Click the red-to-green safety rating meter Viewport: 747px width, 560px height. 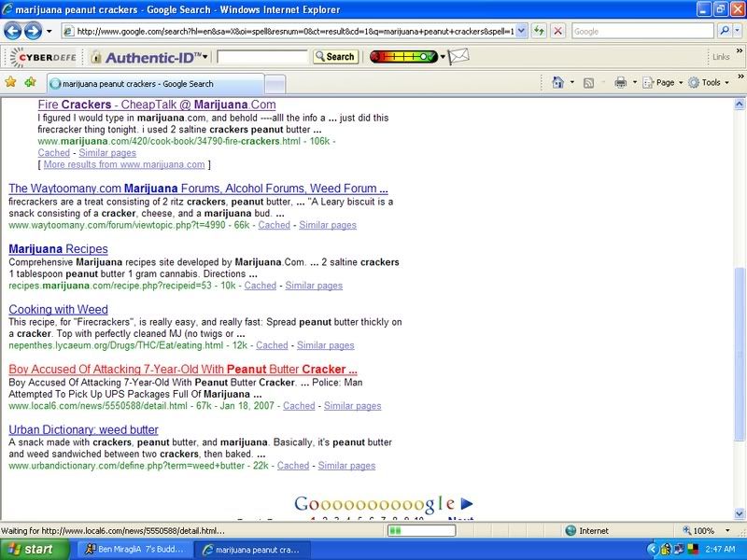click(x=403, y=57)
